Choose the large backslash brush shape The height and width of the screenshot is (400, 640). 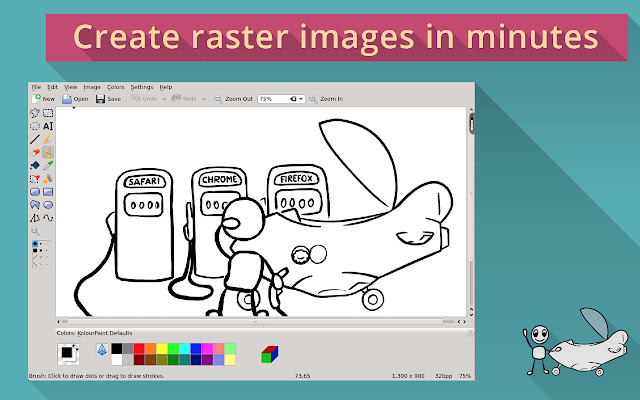pos(35,264)
